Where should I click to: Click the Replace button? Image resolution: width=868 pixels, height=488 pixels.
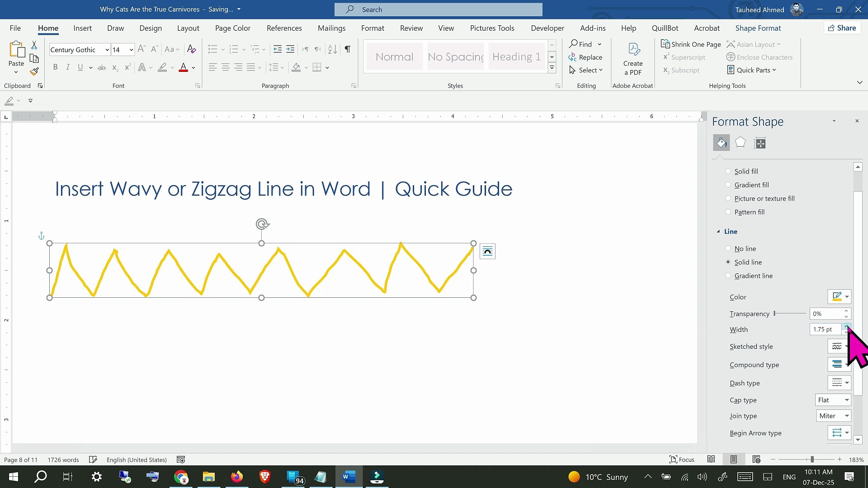585,57
